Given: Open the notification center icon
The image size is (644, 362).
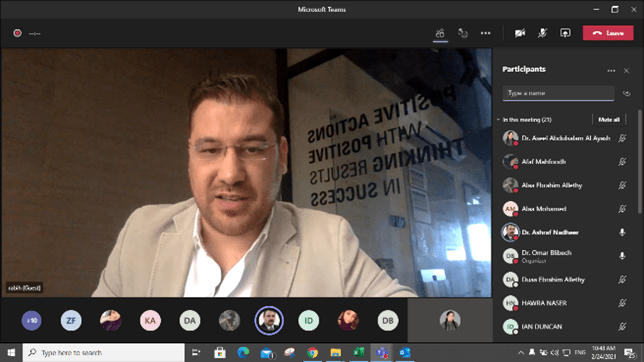Looking at the screenshot, I should pyautogui.click(x=629, y=353).
